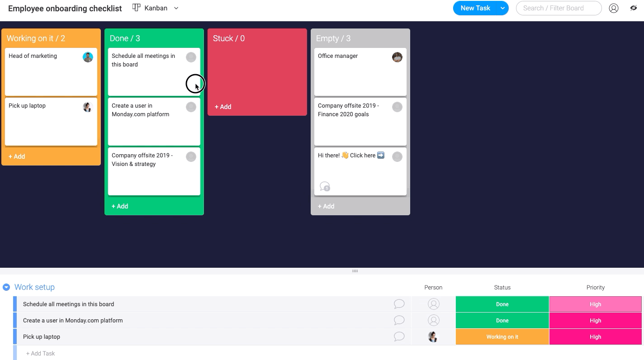Click empty person circle on Schedule all meetings card
Screen dimensions: 644x360
pyautogui.click(x=191, y=57)
